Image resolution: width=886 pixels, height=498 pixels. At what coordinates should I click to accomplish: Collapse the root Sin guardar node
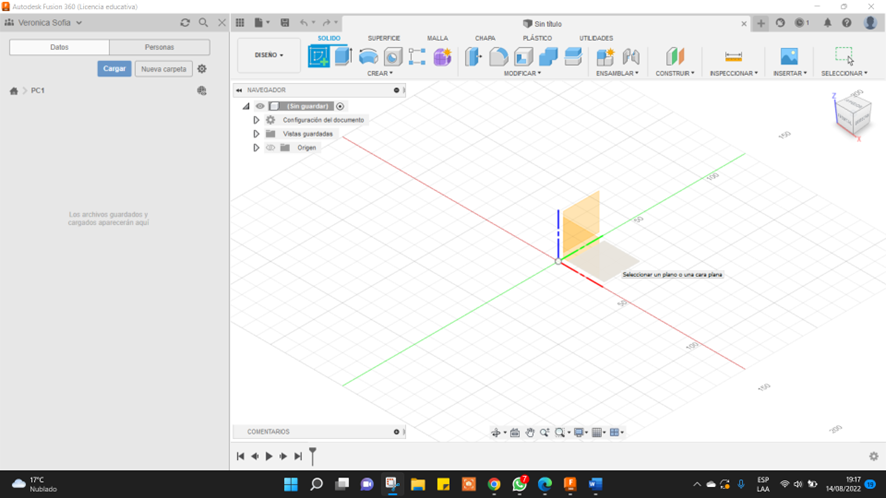[246, 106]
